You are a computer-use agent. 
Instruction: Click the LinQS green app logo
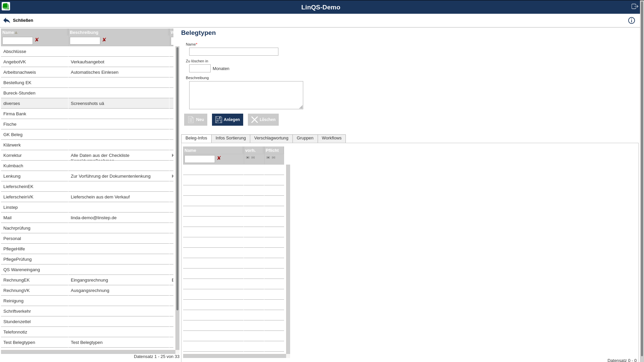6,6
